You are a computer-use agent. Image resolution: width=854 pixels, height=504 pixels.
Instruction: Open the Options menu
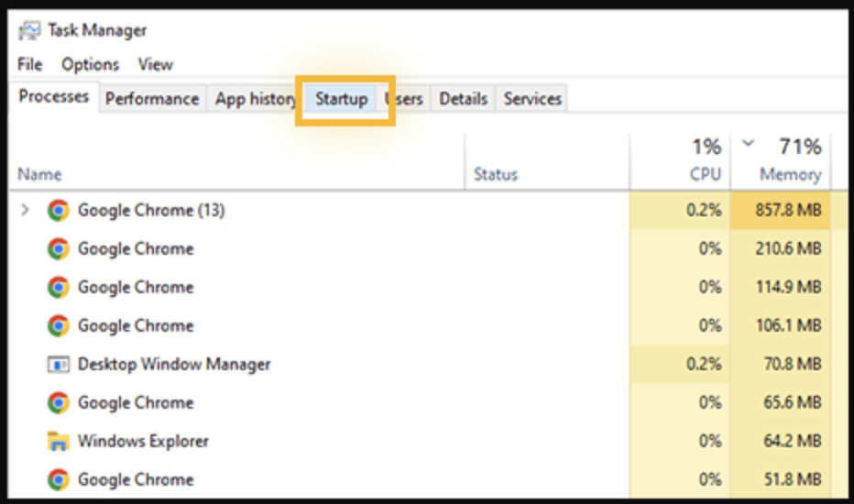91,64
